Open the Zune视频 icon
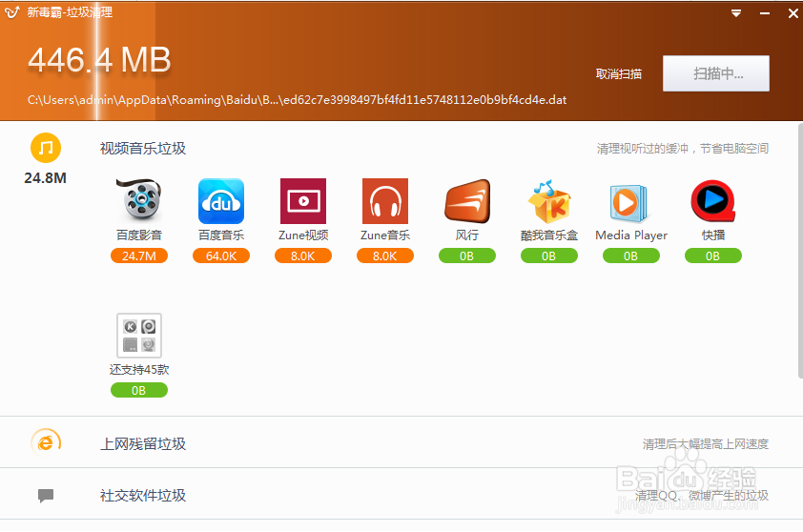Image resolution: width=803 pixels, height=532 pixels. (x=303, y=201)
